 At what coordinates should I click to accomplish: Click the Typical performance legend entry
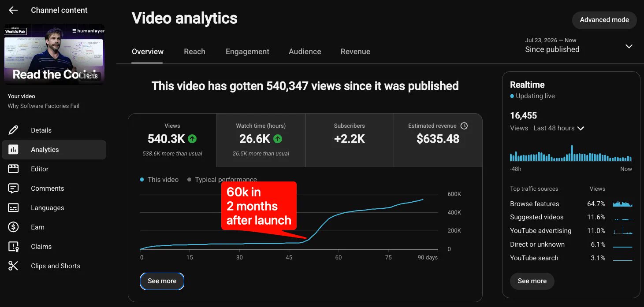[222, 180]
